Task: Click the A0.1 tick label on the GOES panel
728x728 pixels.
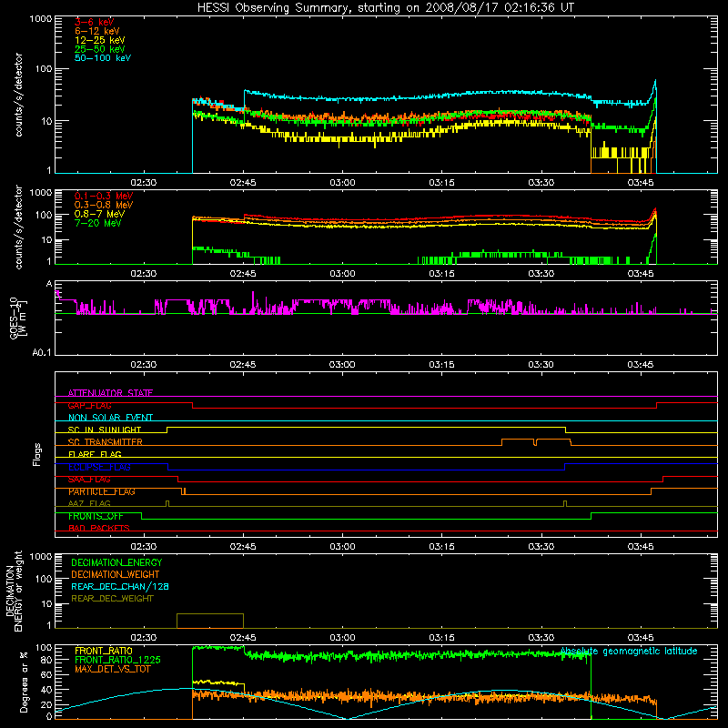Action: tap(42, 352)
